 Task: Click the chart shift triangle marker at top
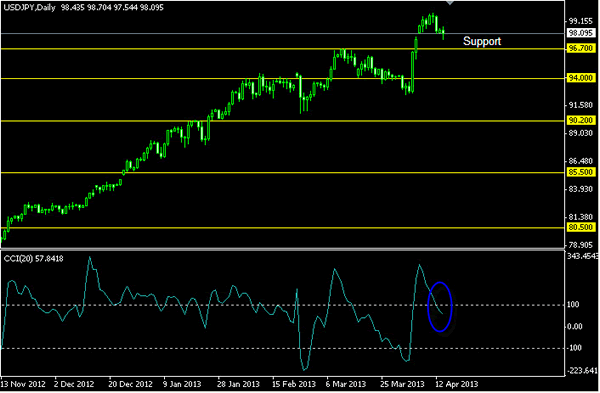pyautogui.click(x=450, y=3)
